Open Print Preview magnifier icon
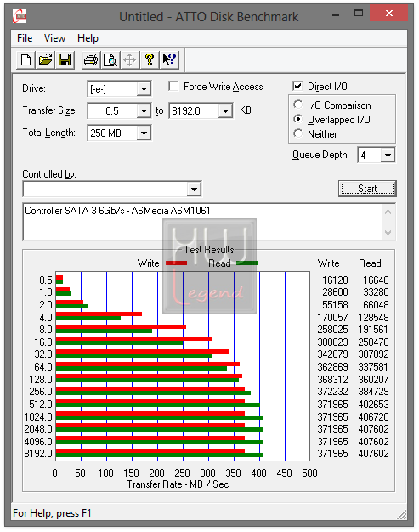This screenshot has width=419, height=532. (x=110, y=60)
